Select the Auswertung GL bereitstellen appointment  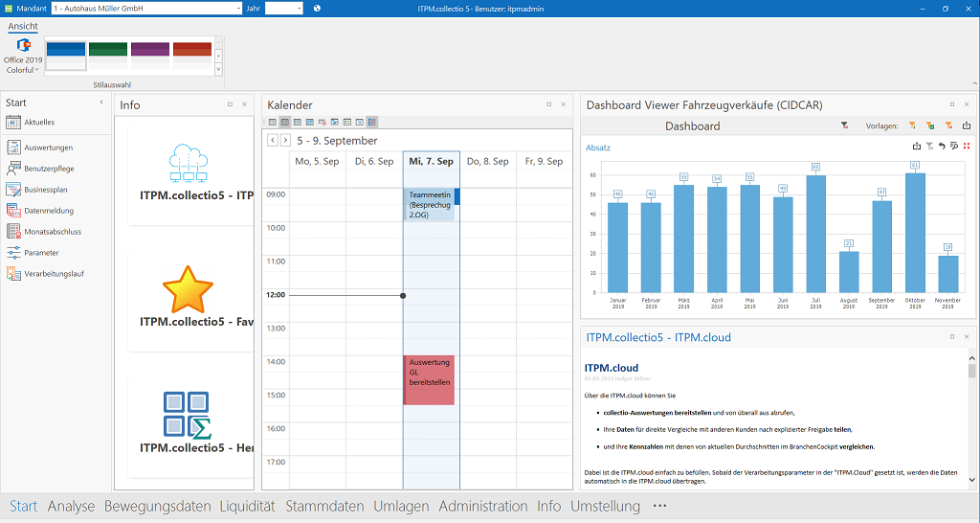point(430,379)
